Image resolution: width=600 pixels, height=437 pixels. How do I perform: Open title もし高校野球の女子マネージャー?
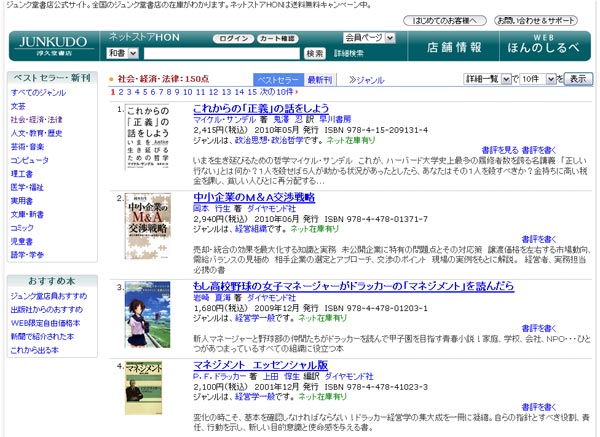[x=354, y=286]
